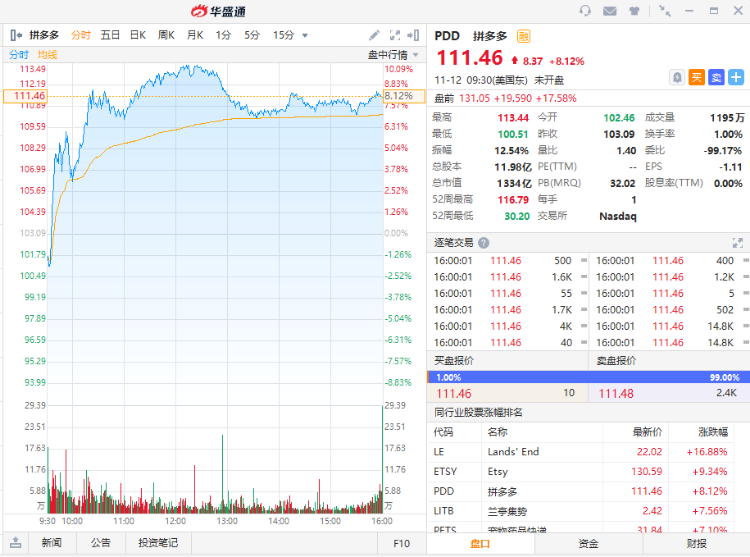Open the chart interval dropdown arrow
The width and height of the screenshot is (750, 557).
coord(305,35)
